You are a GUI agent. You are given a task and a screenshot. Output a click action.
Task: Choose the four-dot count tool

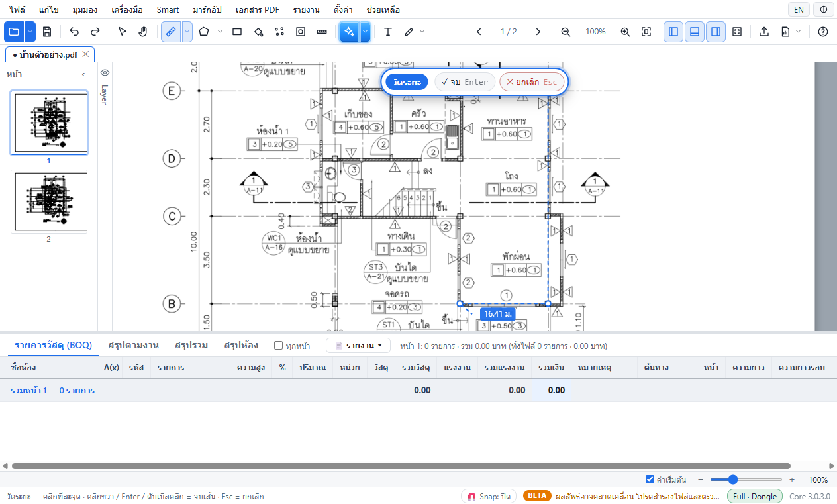tap(279, 32)
